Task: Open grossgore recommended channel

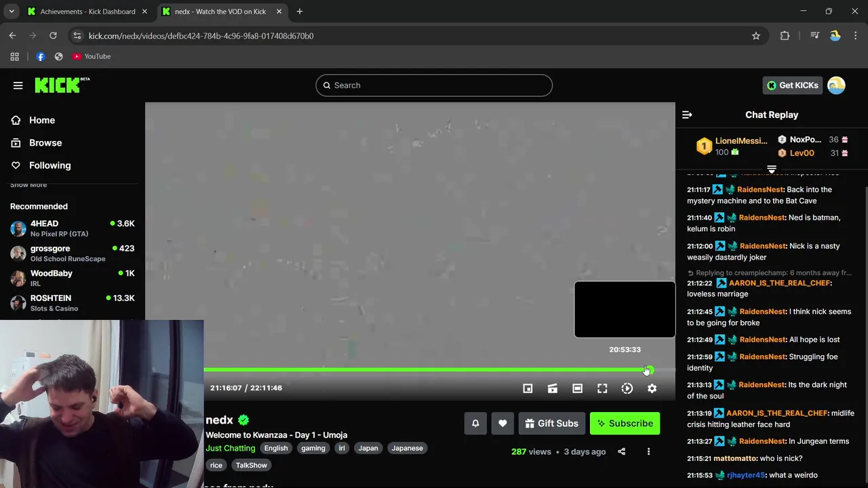Action: pyautogui.click(x=73, y=253)
